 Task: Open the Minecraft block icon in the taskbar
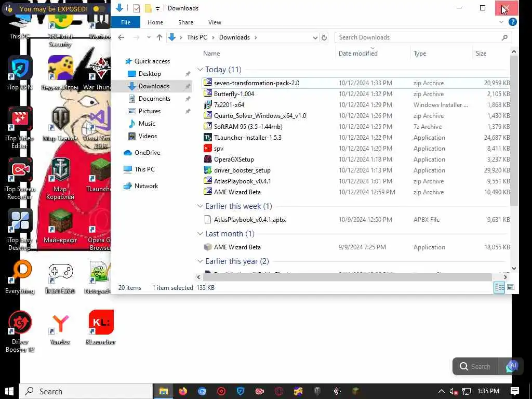(x=356, y=391)
